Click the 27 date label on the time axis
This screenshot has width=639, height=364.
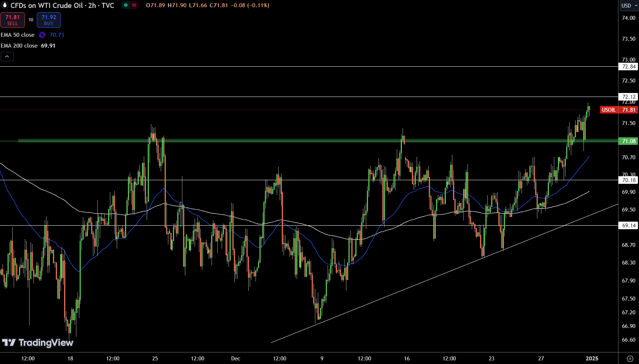[541, 359]
